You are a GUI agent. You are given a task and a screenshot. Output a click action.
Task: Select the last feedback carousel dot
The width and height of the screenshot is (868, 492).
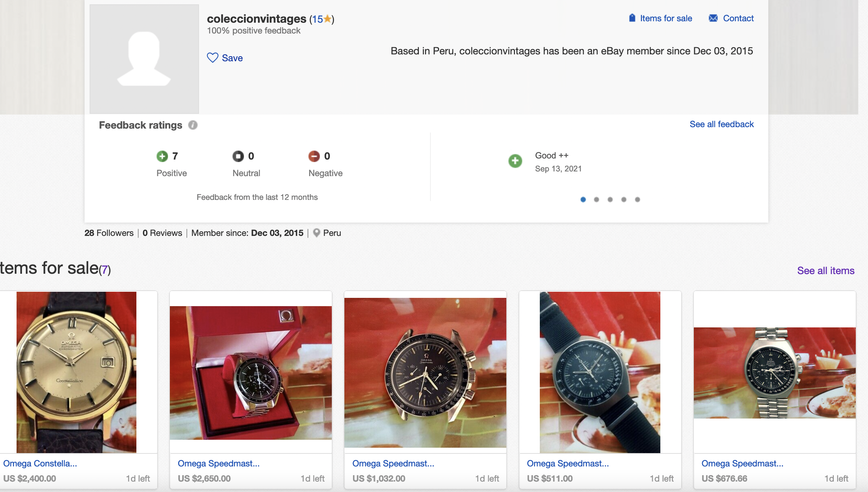[x=637, y=200]
